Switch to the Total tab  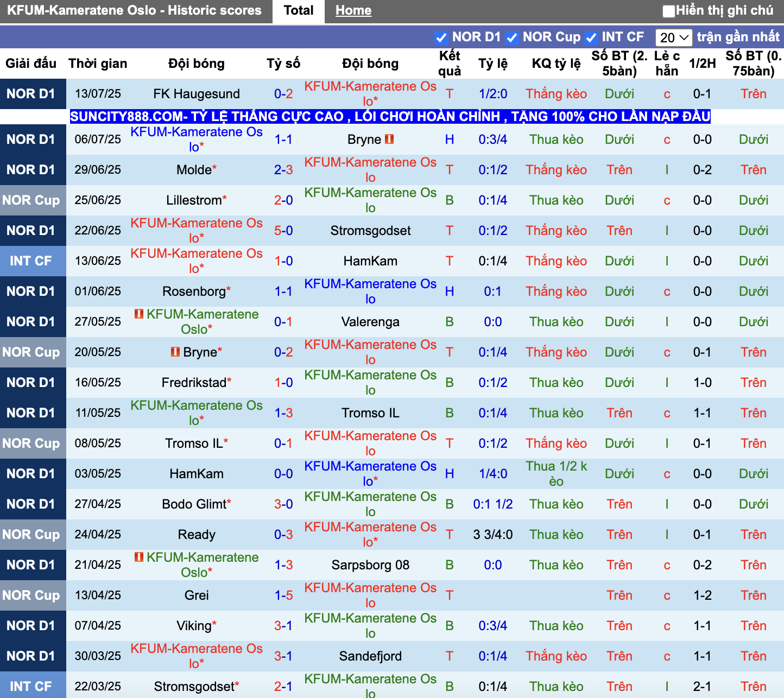point(299,11)
